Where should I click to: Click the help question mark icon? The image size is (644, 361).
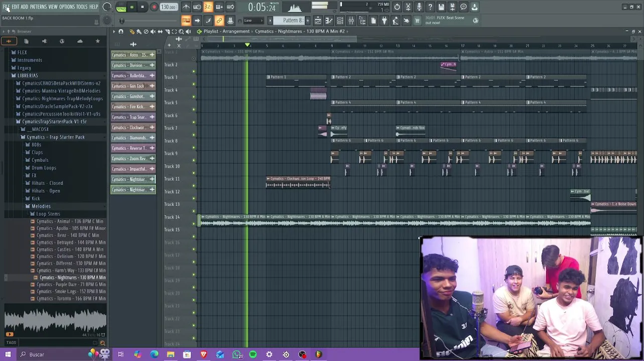tap(430, 7)
